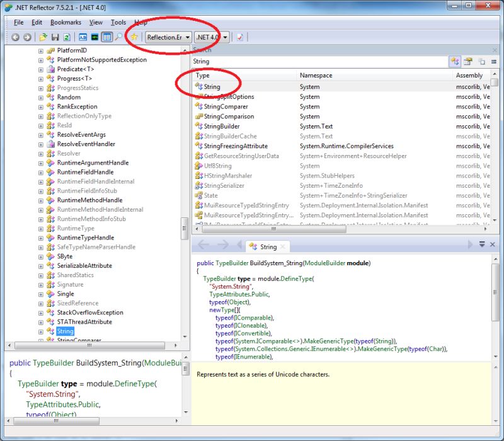Toggle member search mode in the Search panel

(467, 61)
